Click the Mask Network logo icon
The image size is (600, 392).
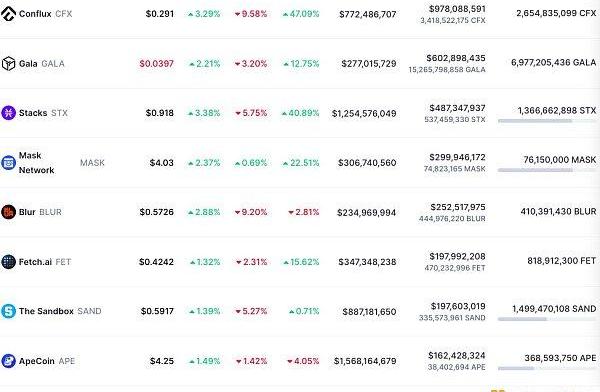(8, 163)
